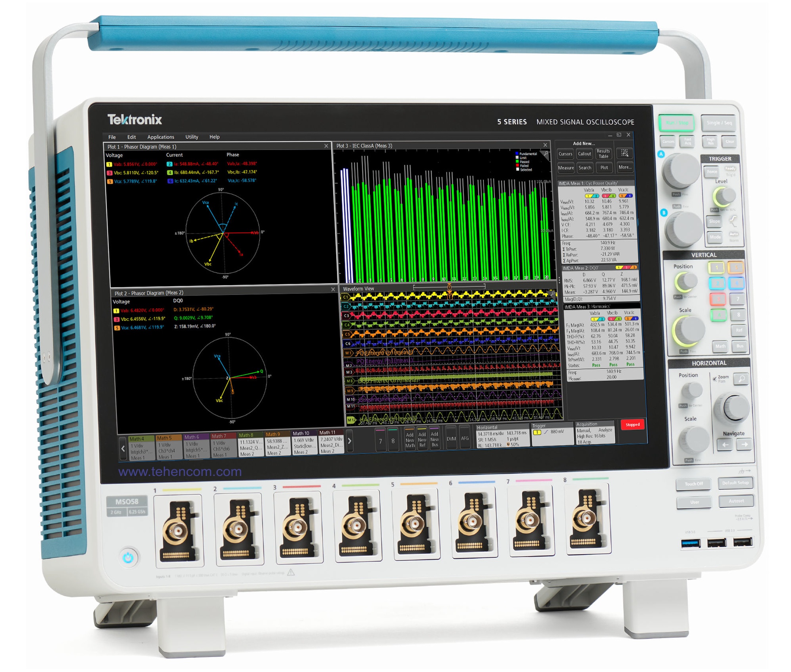Open the IMDA Meas 2 DQ0 badge
This screenshot has height=672, width=791.
pyautogui.click(x=601, y=283)
